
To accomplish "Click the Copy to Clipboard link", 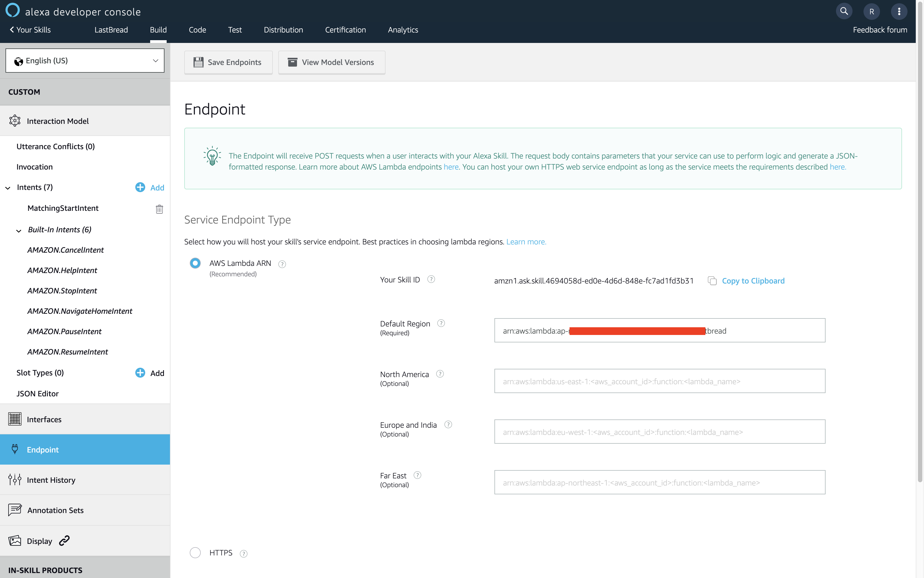I will point(753,281).
